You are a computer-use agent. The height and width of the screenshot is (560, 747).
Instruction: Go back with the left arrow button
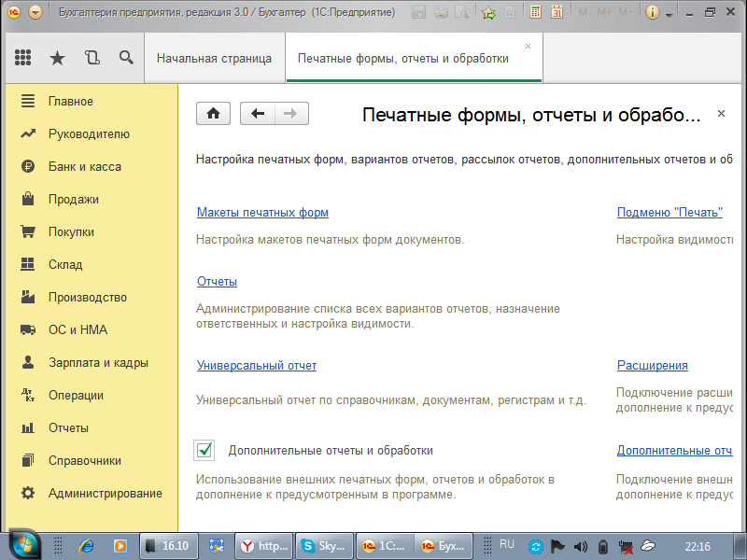coord(258,114)
